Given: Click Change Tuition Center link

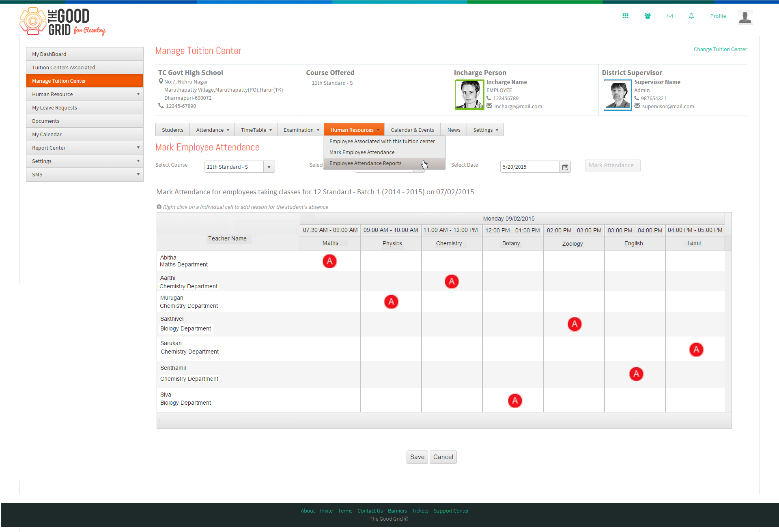Looking at the screenshot, I should click(x=720, y=49).
